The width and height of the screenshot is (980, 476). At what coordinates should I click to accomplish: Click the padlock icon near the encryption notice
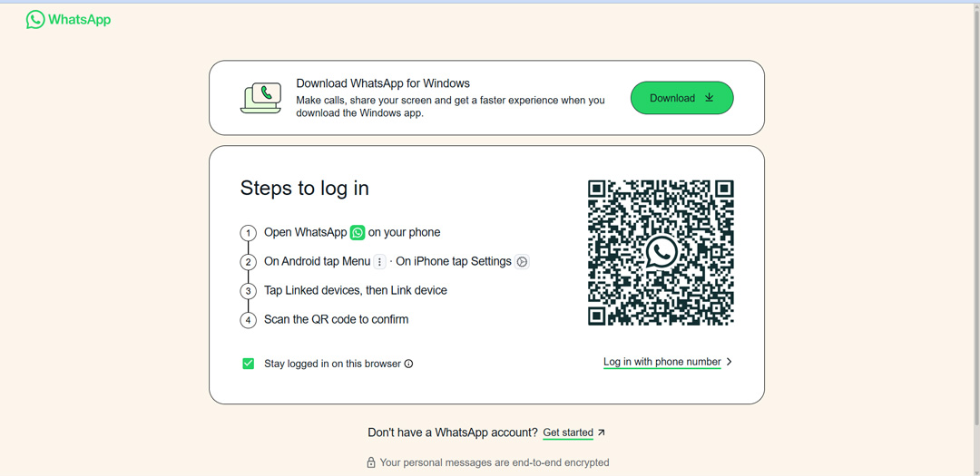click(370, 462)
